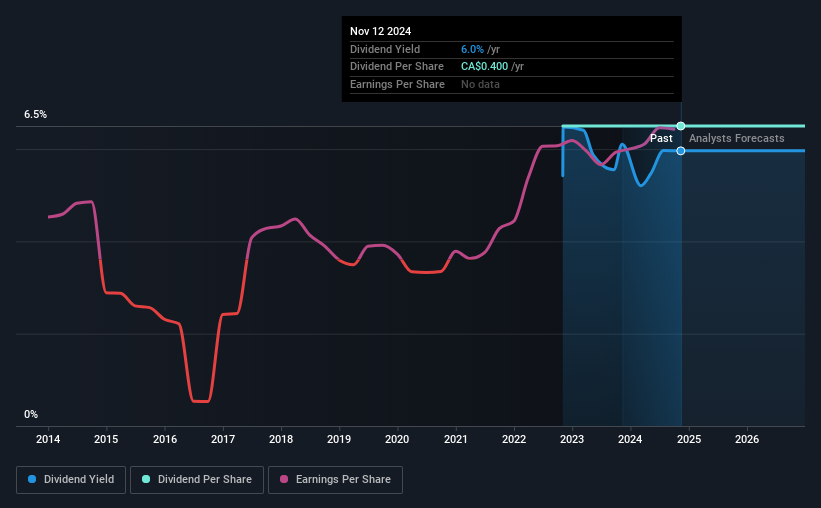Click the 2014 x-axis year label

(48, 439)
